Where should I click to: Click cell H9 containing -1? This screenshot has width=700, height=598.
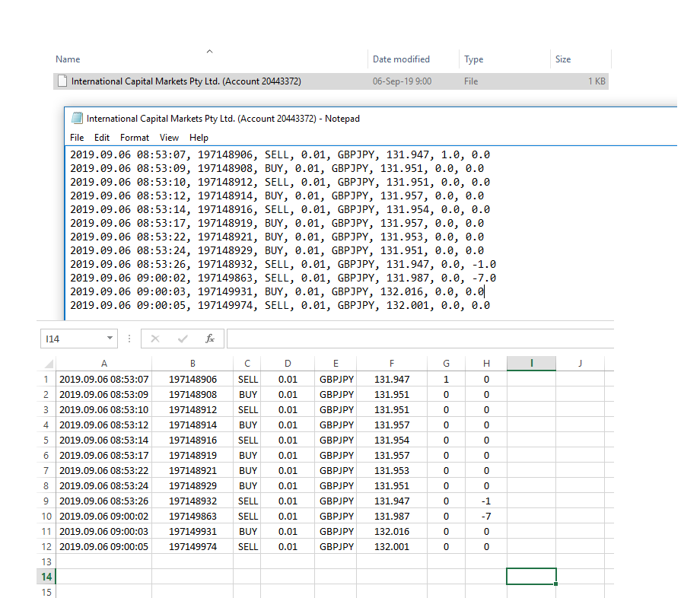[486, 501]
